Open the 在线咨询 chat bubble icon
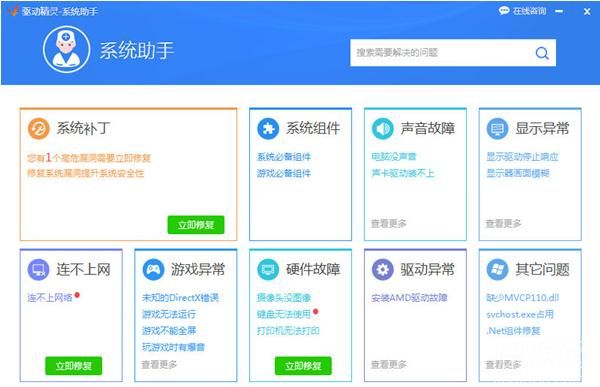 [x=504, y=11]
